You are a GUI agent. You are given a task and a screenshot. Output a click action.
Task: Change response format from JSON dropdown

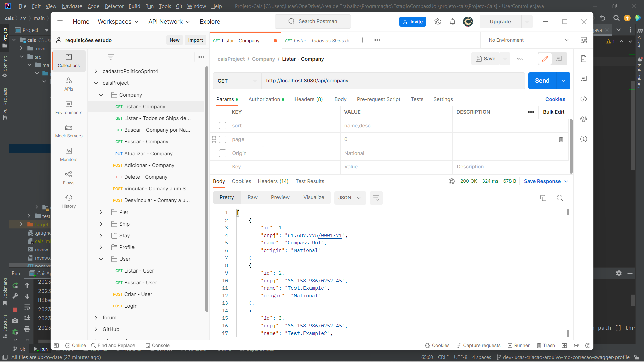pyautogui.click(x=350, y=198)
